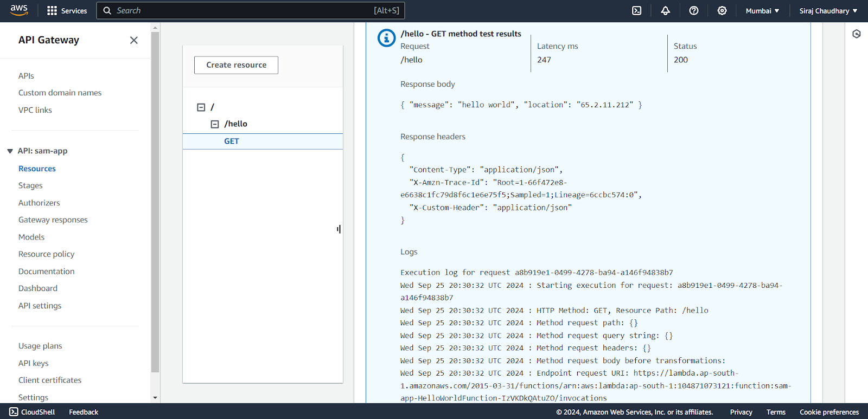868x419 pixels.
Task: Open Gateway responses
Action: point(53,220)
